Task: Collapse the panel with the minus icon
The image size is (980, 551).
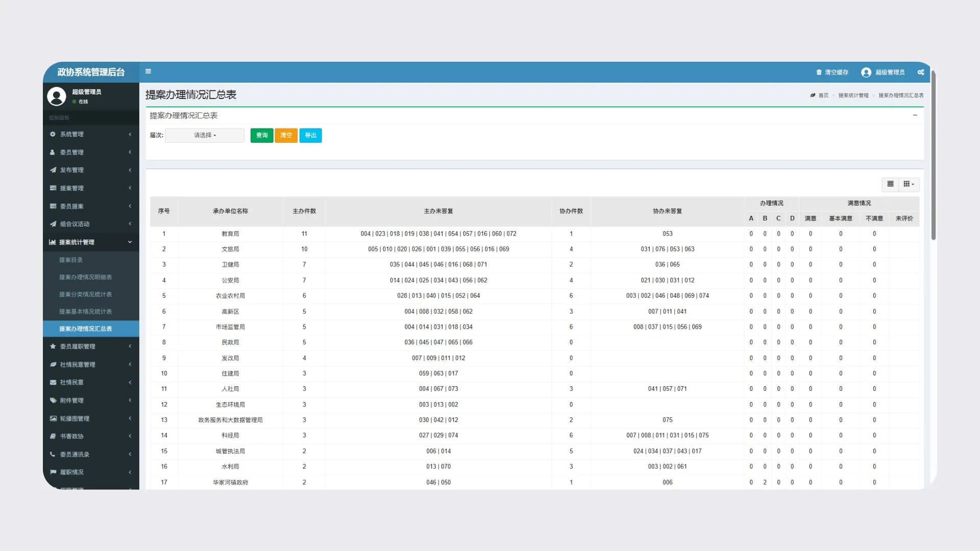Action: click(x=915, y=115)
